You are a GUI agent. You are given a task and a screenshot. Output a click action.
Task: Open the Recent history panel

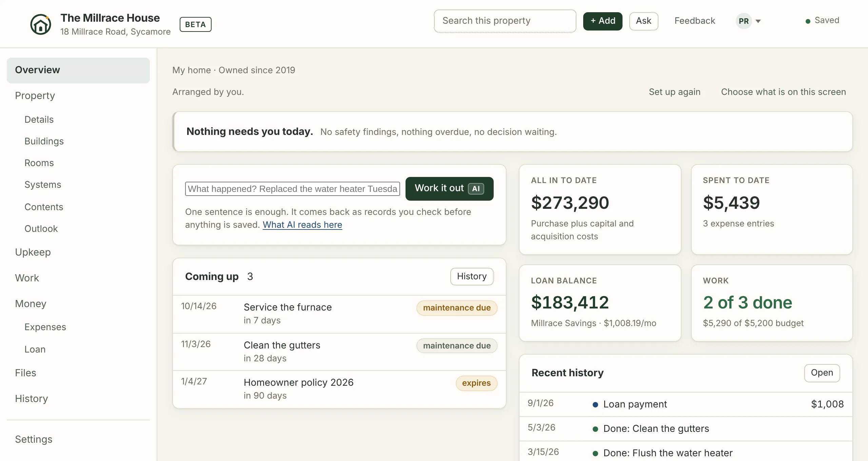(822, 373)
